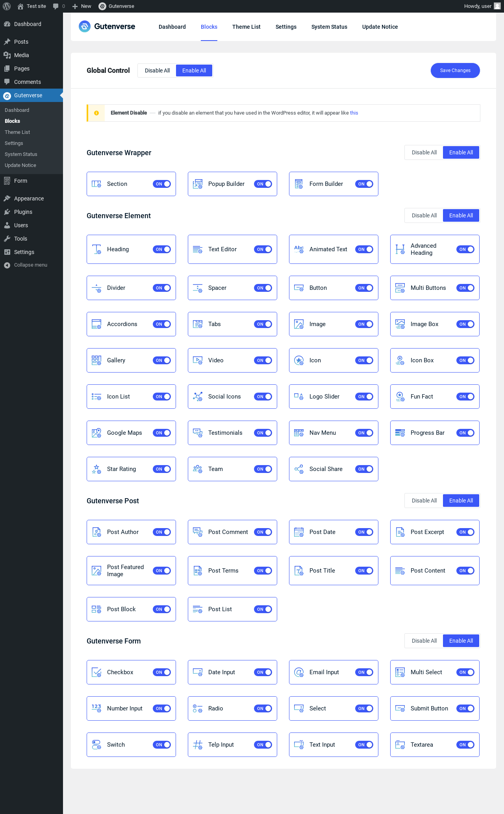Turn off the Advanced Heading toggle
504x814 pixels.
(x=465, y=249)
